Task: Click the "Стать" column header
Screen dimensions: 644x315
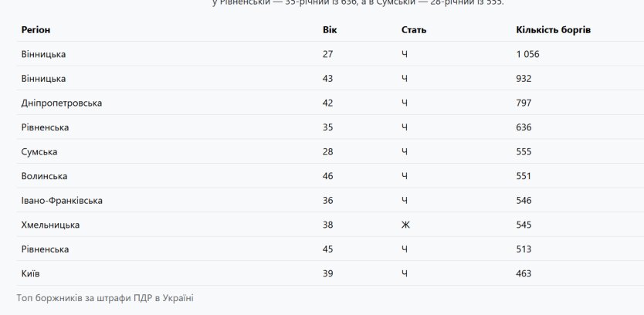Action: tap(414, 30)
